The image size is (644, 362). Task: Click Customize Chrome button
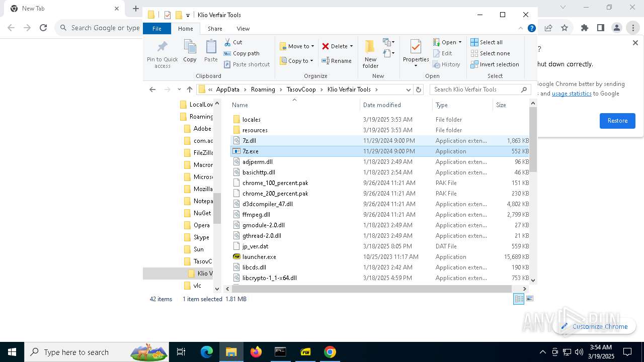[594, 326]
